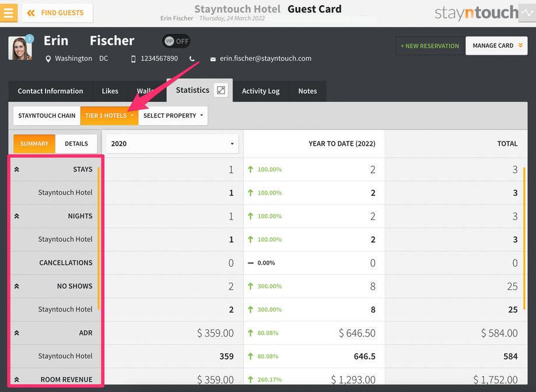Create a new reservation
The width and height of the screenshot is (536, 392).
(x=430, y=46)
